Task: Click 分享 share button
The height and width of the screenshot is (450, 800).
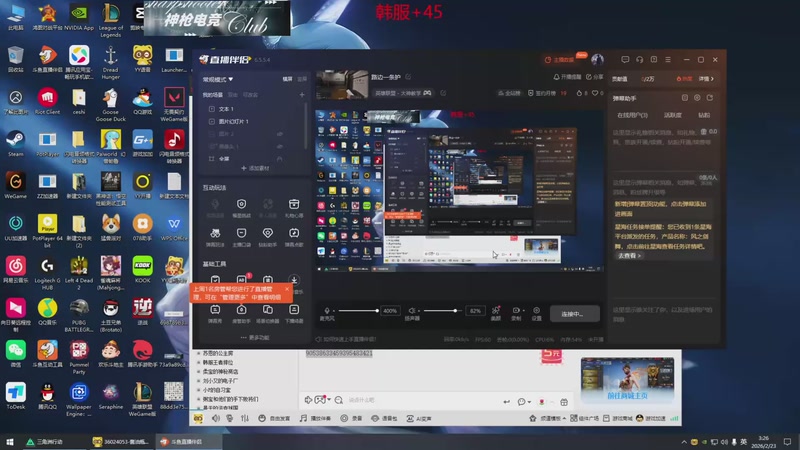Action: click(594, 77)
